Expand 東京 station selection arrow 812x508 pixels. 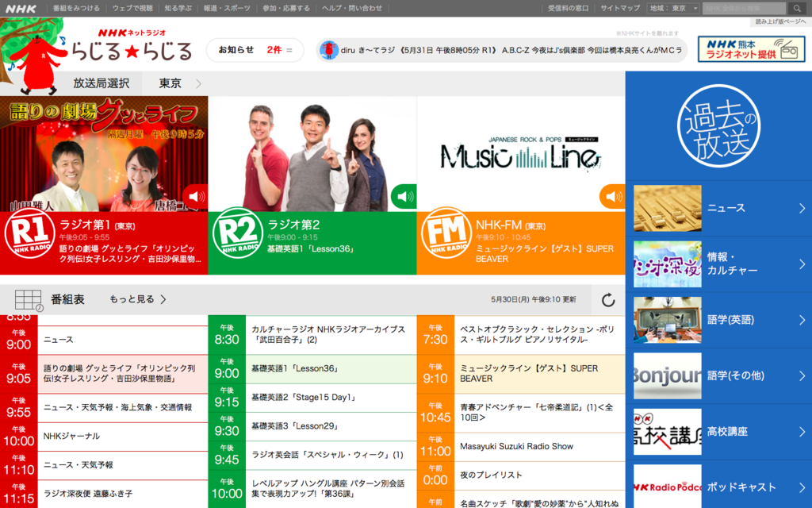coord(198,83)
